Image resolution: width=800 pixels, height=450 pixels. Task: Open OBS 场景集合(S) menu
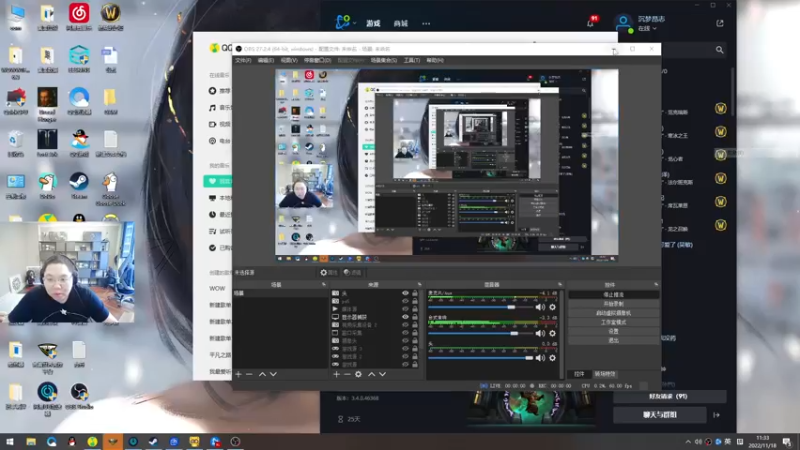[384, 60]
